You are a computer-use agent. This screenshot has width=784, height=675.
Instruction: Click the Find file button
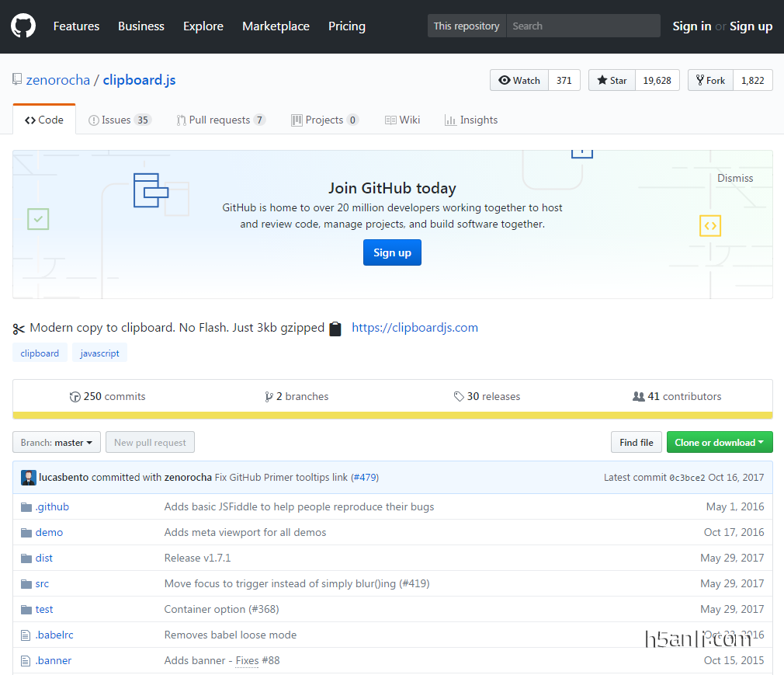[637, 442]
